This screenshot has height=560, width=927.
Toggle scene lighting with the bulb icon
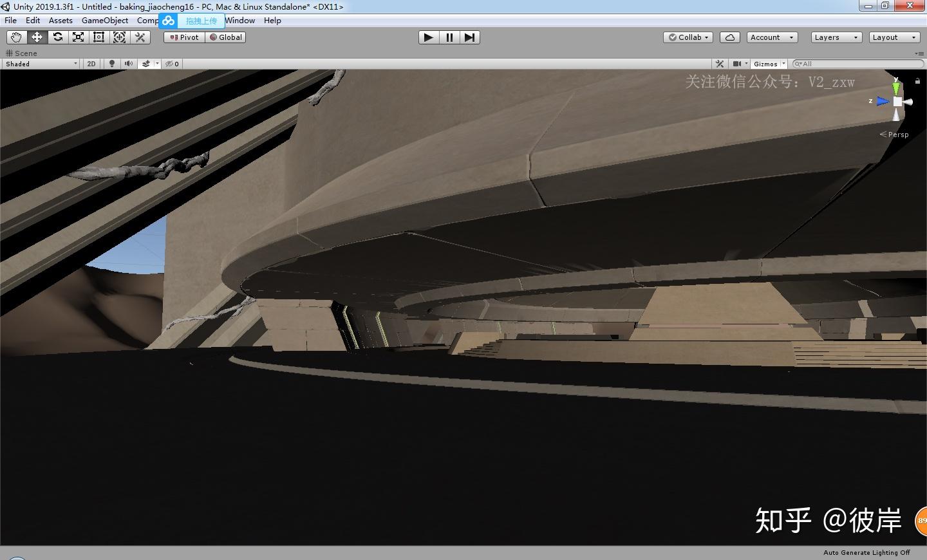pyautogui.click(x=111, y=64)
